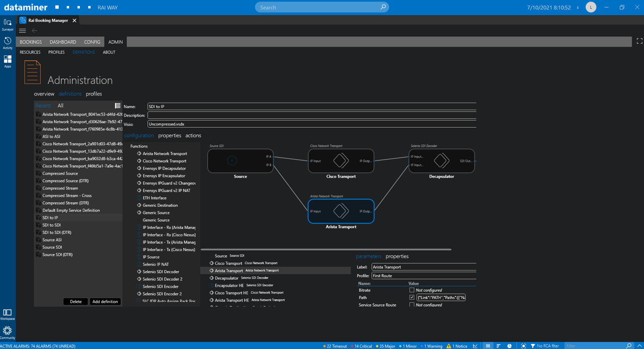Image resolution: width=644 pixels, height=349 pixels.
Task: Click the hamburger menu icon under the tab
Action: click(x=23, y=31)
